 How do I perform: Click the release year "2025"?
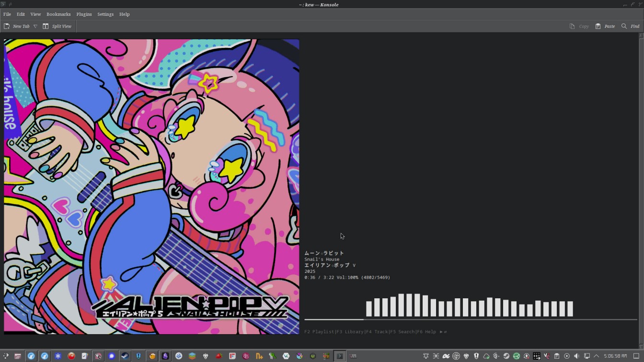tap(310, 271)
